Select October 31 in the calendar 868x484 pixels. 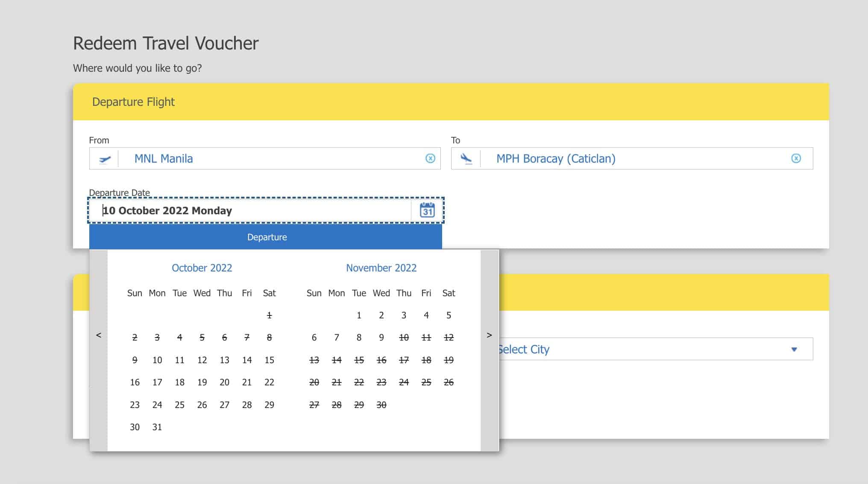pos(157,427)
